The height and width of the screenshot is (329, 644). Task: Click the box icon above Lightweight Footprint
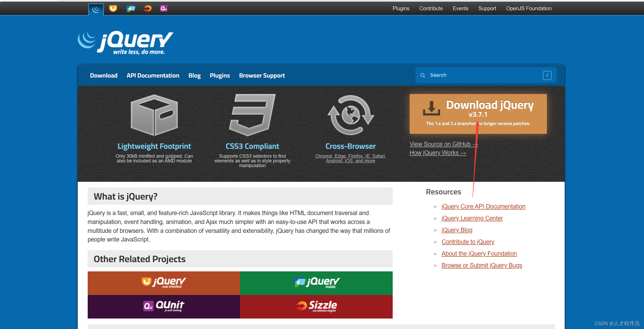pos(154,115)
